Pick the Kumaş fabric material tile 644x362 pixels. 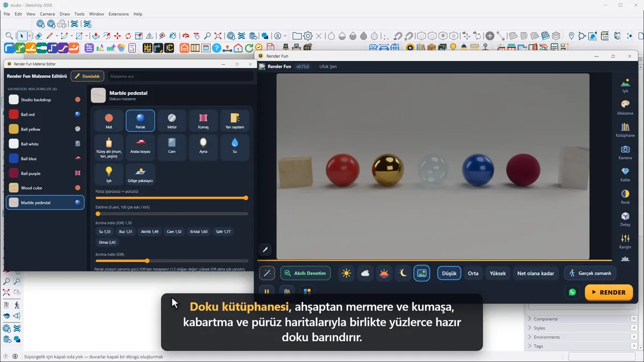point(203,121)
